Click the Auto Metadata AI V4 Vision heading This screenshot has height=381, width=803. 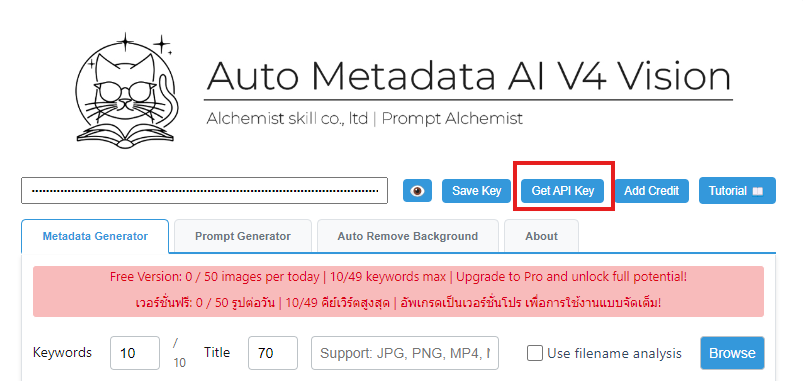(469, 76)
